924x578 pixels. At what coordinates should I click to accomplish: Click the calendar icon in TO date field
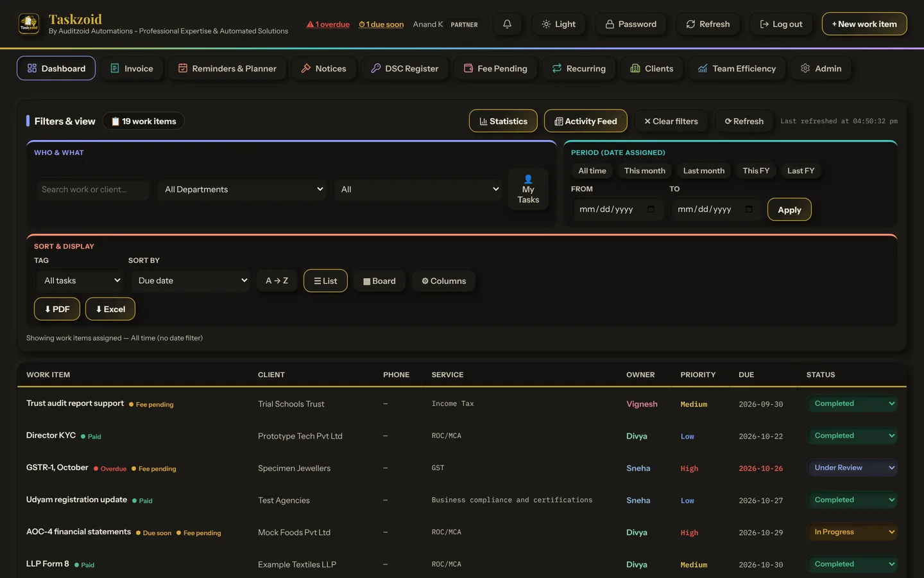tap(749, 209)
